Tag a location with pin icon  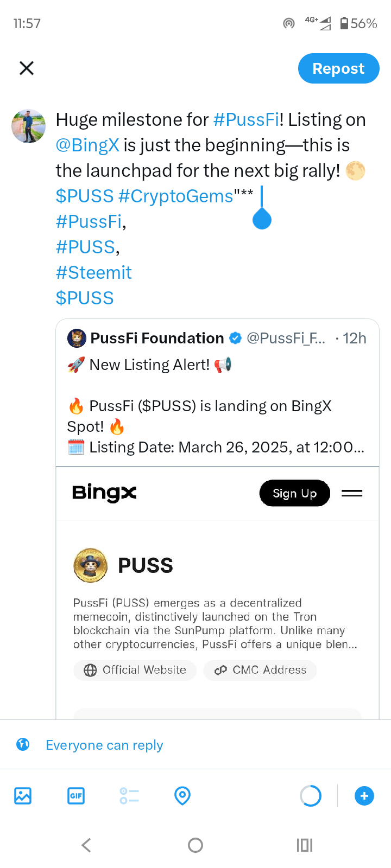tap(182, 796)
